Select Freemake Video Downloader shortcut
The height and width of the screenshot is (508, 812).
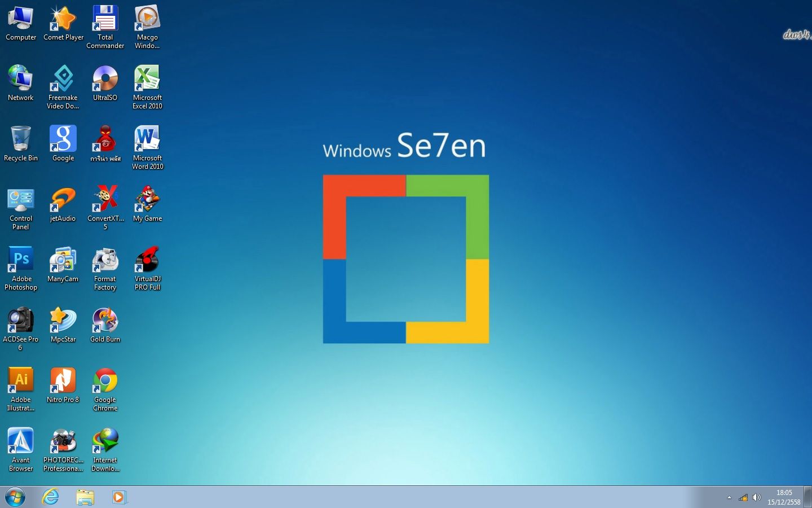(63, 87)
